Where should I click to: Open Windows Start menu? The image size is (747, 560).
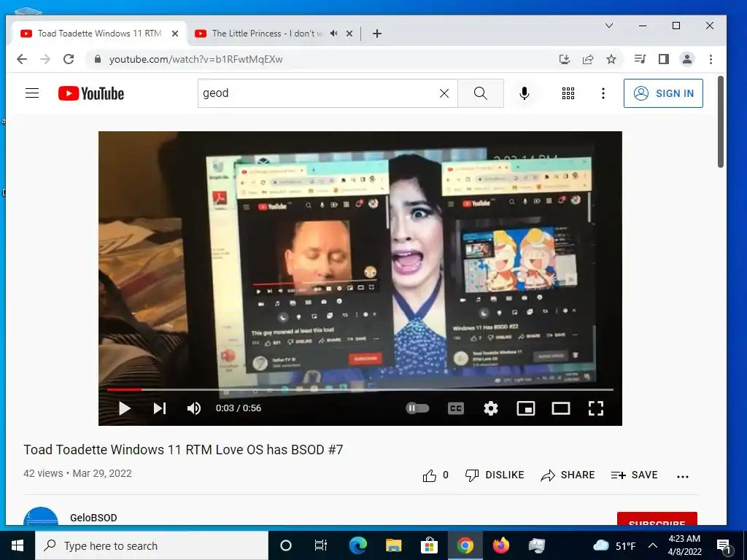click(x=18, y=545)
